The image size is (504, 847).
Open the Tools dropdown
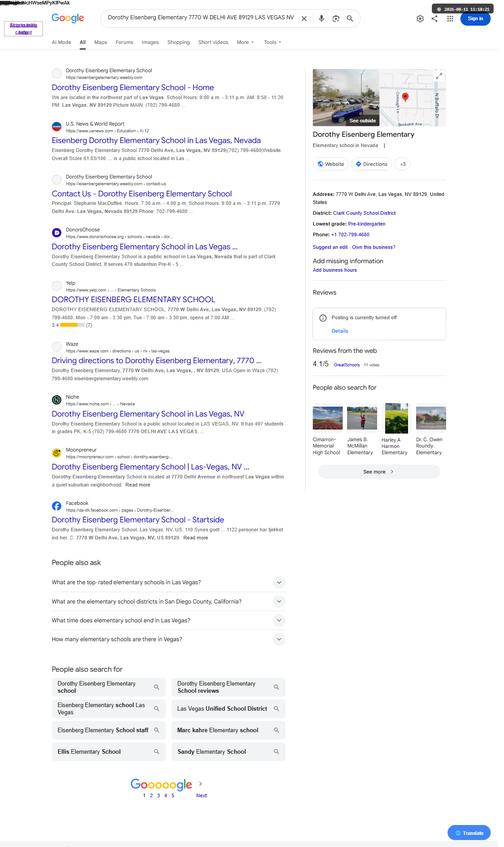tap(273, 42)
